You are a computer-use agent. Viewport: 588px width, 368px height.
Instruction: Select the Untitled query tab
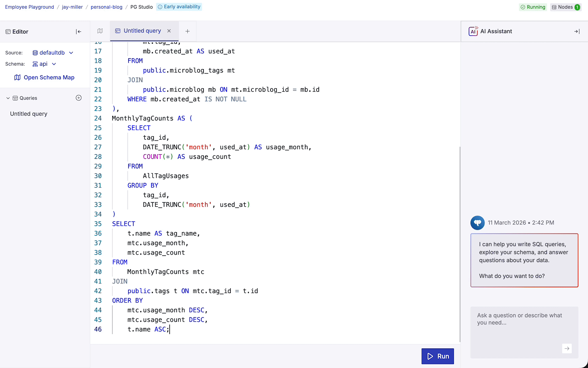coord(142,31)
